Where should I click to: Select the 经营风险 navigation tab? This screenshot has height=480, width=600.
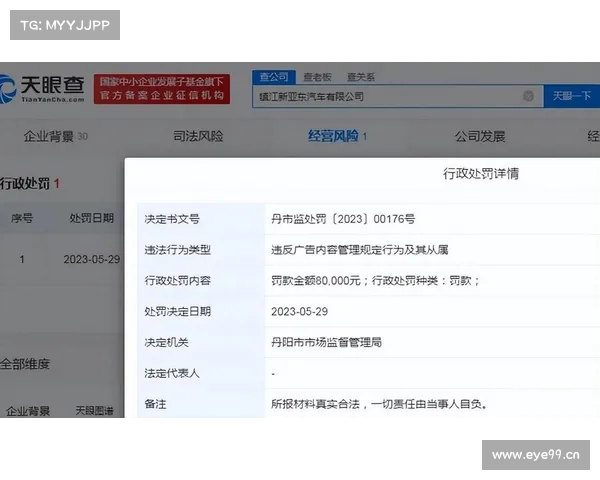pos(336,136)
